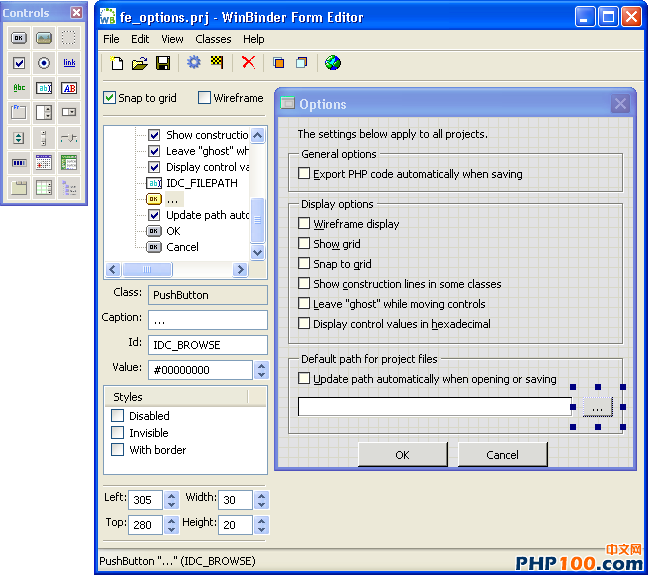Click the Caption text field

click(208, 320)
